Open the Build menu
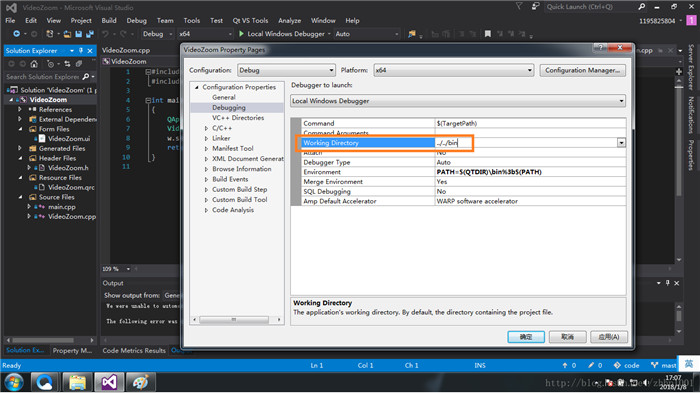The image size is (700, 393). [109, 21]
